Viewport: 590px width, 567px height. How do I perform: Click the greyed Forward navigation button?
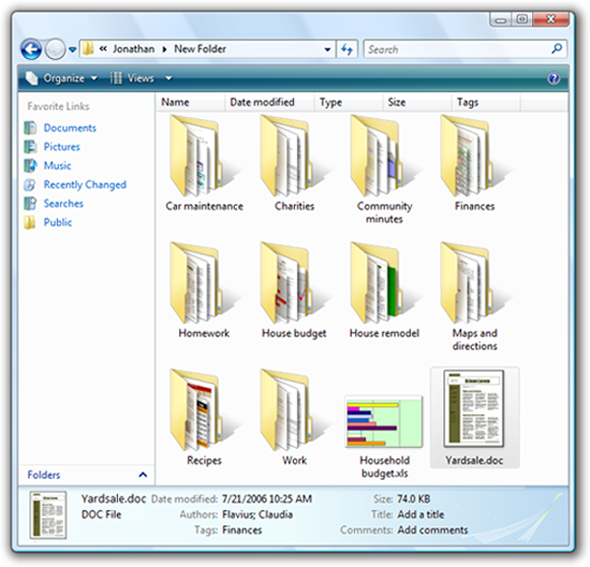(55, 49)
